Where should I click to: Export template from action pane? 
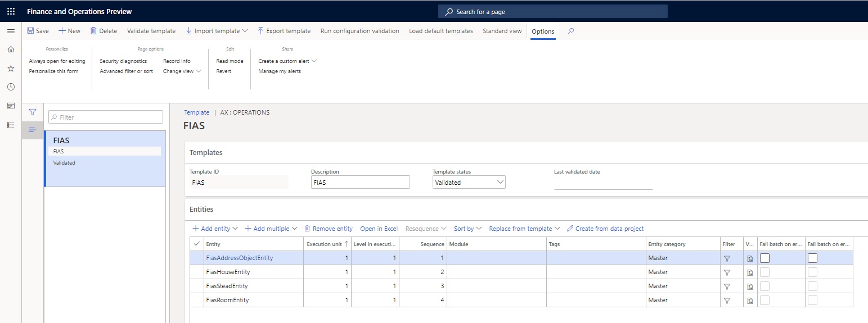pyautogui.click(x=284, y=31)
